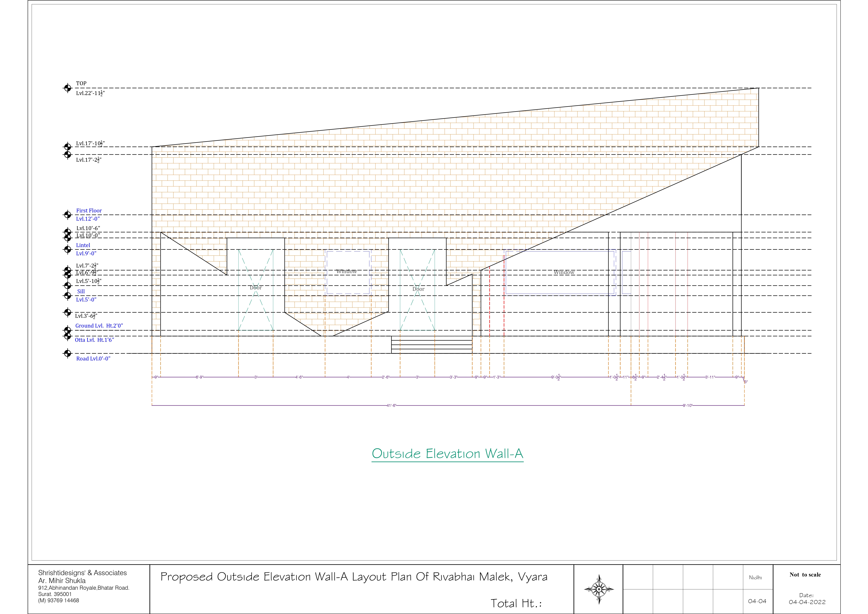Viewport: 868px width, 614px height.
Task: Click the First Floor level datum marker
Action: (x=67, y=215)
